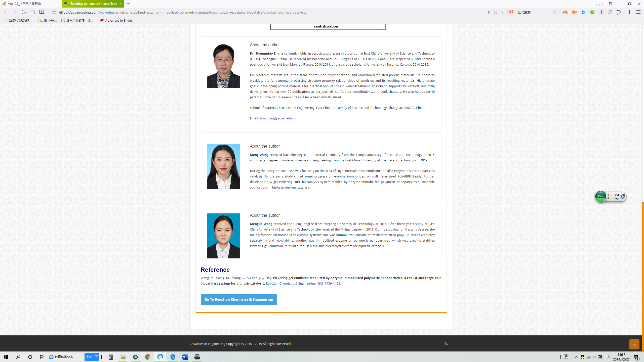Select the scissors screenshot tool icon

(610, 12)
